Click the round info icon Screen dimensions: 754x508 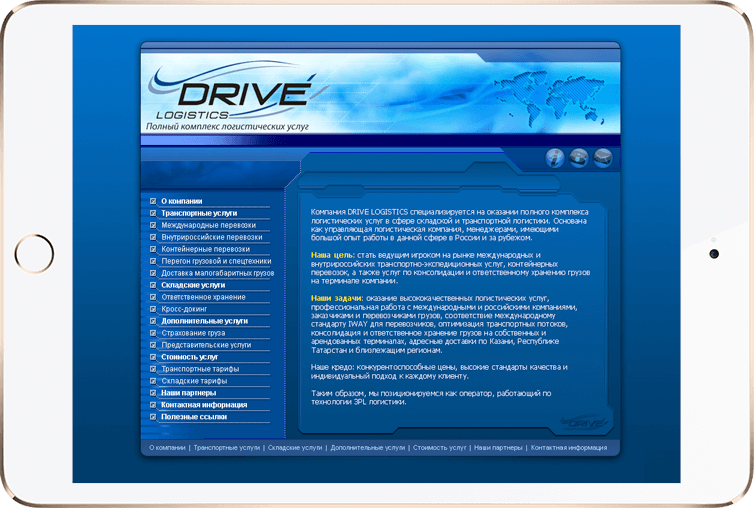554,158
